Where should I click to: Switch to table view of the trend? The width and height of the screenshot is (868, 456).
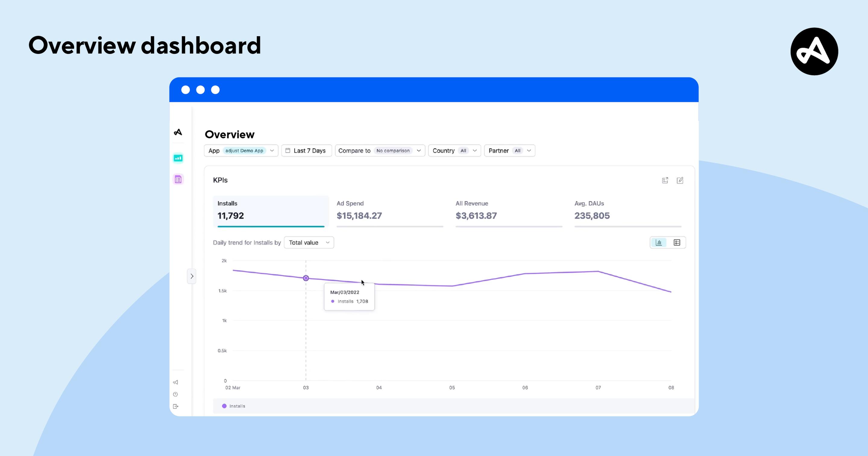coord(677,242)
